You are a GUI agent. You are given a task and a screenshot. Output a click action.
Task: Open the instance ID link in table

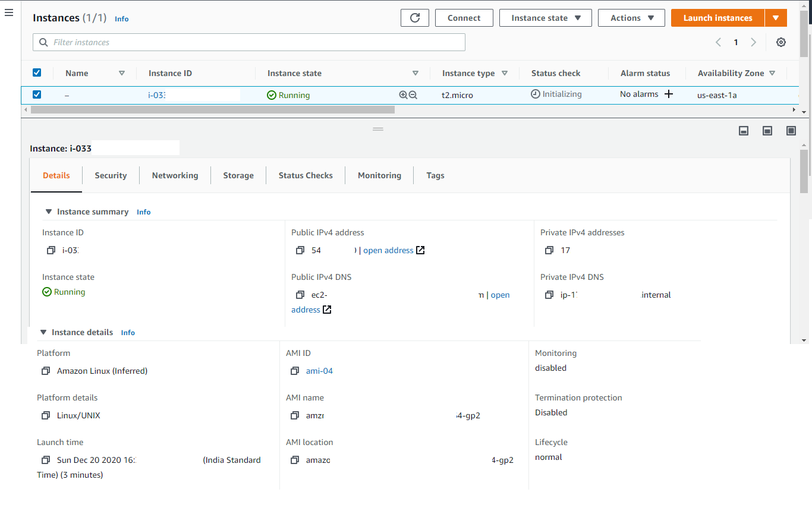point(156,95)
